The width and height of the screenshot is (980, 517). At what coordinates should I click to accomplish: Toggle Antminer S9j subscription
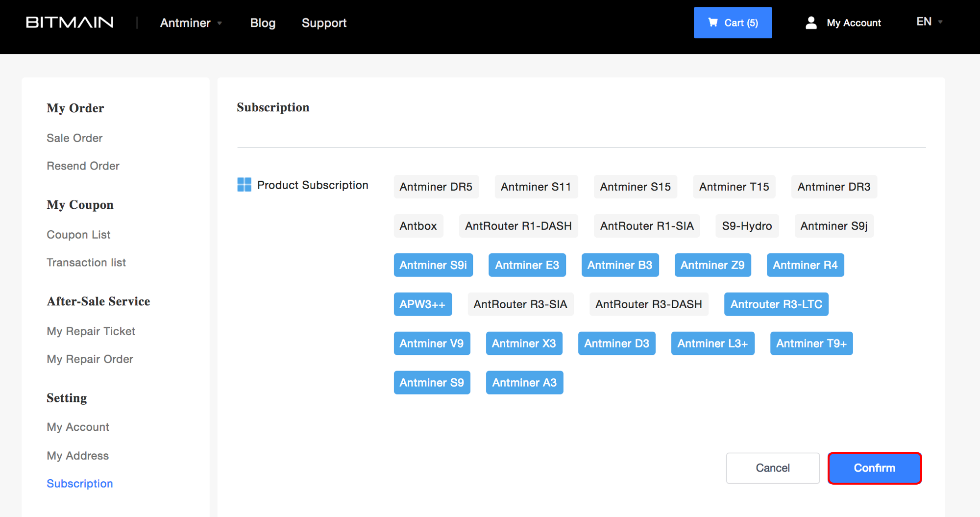[x=834, y=226]
